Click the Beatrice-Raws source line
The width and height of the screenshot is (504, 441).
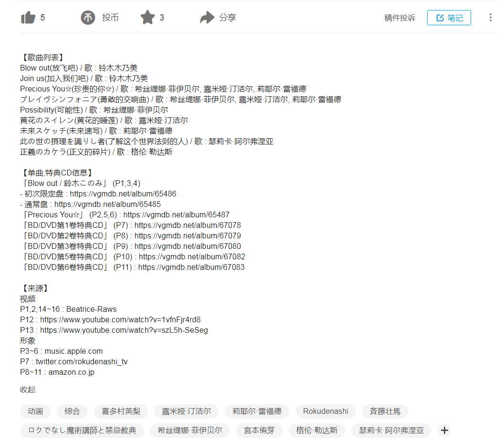(x=68, y=309)
